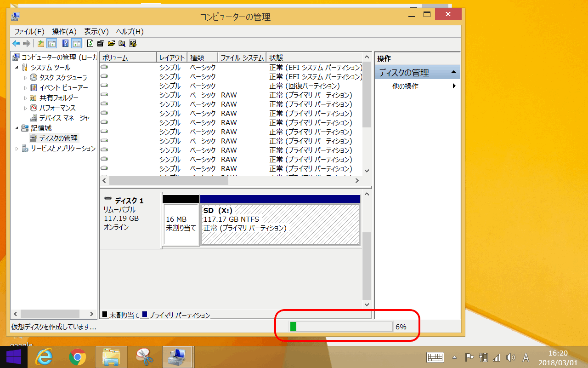Toggle the console tree show/hide button
Viewport: 588px width, 368px height.
52,44
